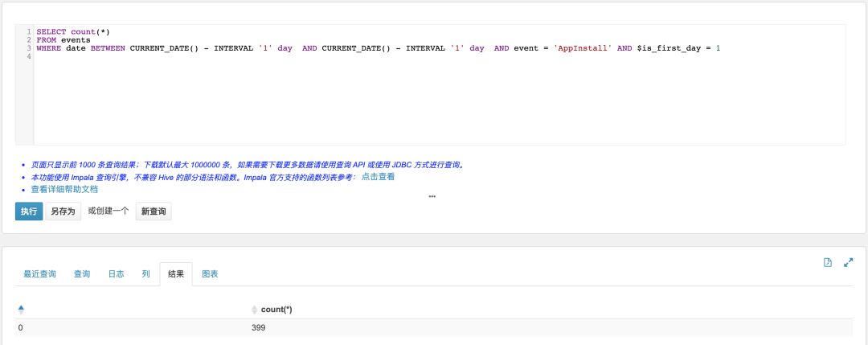
Task: Click the 执行 execute button
Action: point(29,212)
